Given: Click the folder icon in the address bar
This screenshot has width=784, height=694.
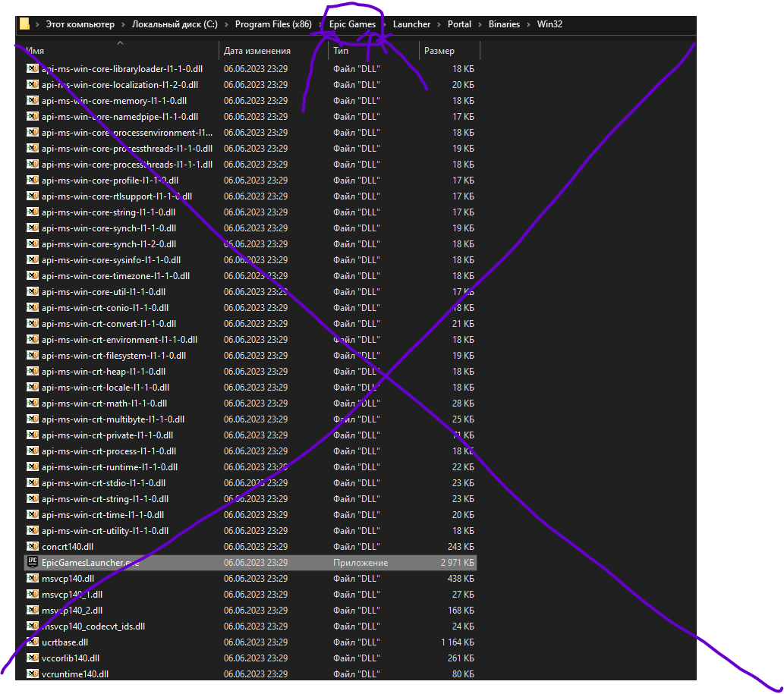Looking at the screenshot, I should click(24, 24).
